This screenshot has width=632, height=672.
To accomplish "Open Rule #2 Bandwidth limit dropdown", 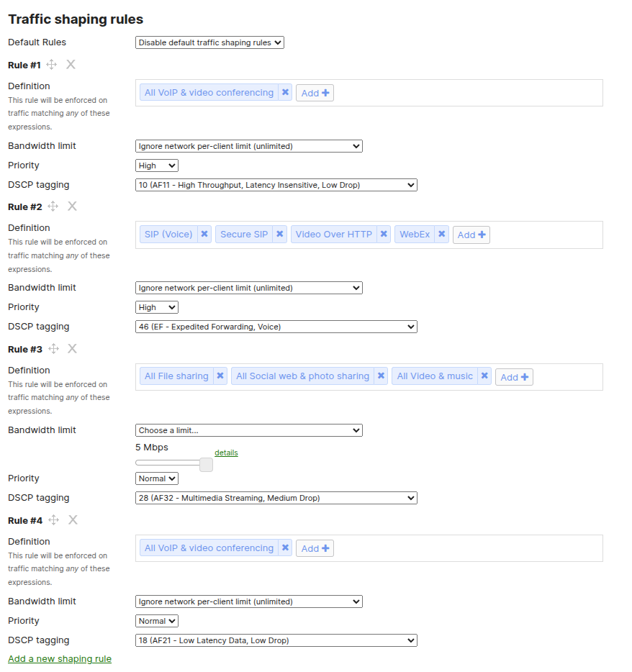I will 248,288.
